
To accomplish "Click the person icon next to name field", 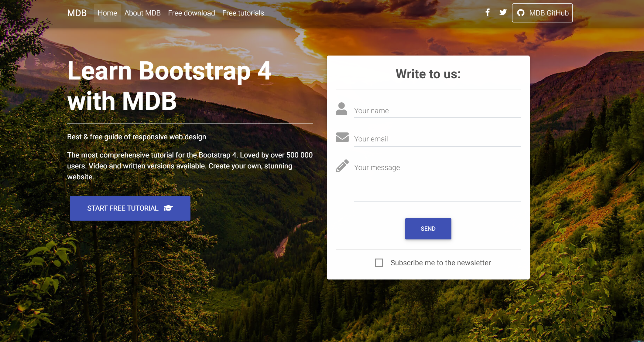I will (x=341, y=109).
